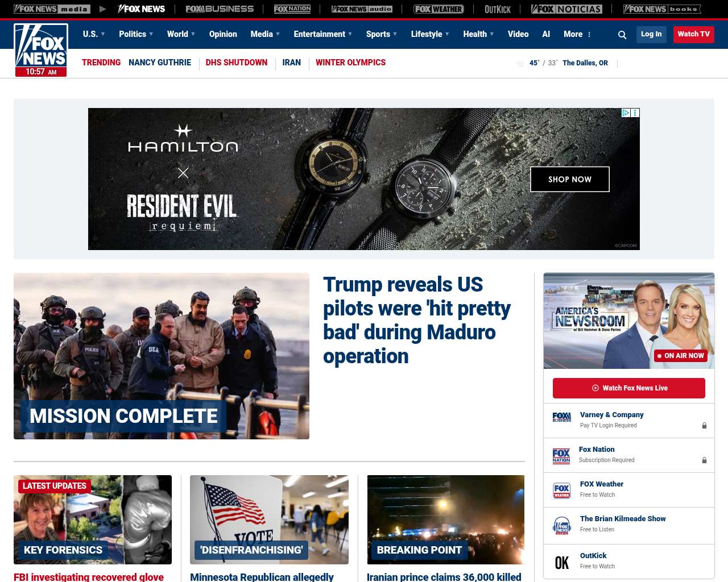Click the weather cloud icon near The Dalles

point(520,63)
